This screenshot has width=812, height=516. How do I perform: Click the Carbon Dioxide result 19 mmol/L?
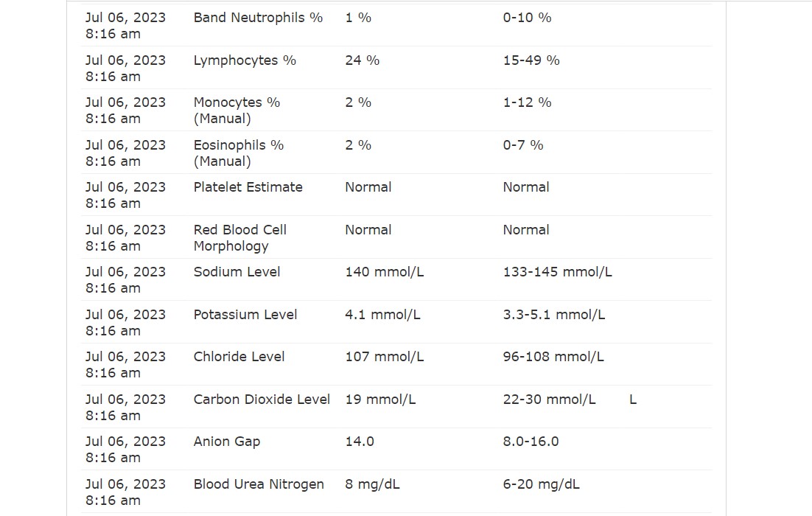380,400
